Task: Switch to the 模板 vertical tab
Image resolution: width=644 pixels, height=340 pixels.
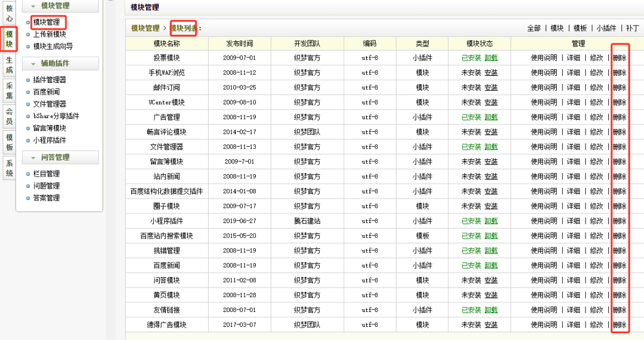Action: pyautogui.click(x=9, y=142)
